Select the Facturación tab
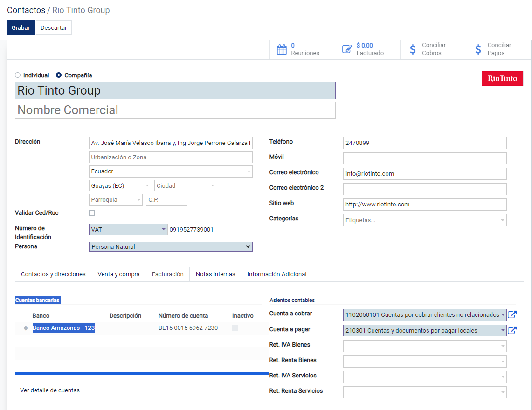 pyautogui.click(x=167, y=274)
